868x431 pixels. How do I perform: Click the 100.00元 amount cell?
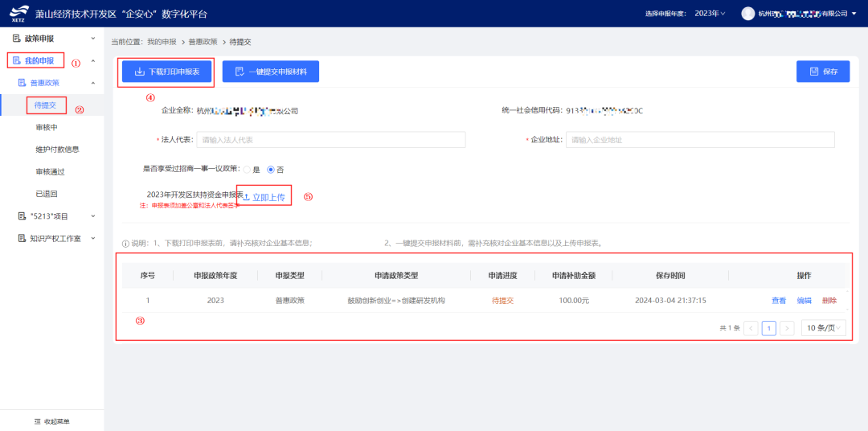point(574,301)
